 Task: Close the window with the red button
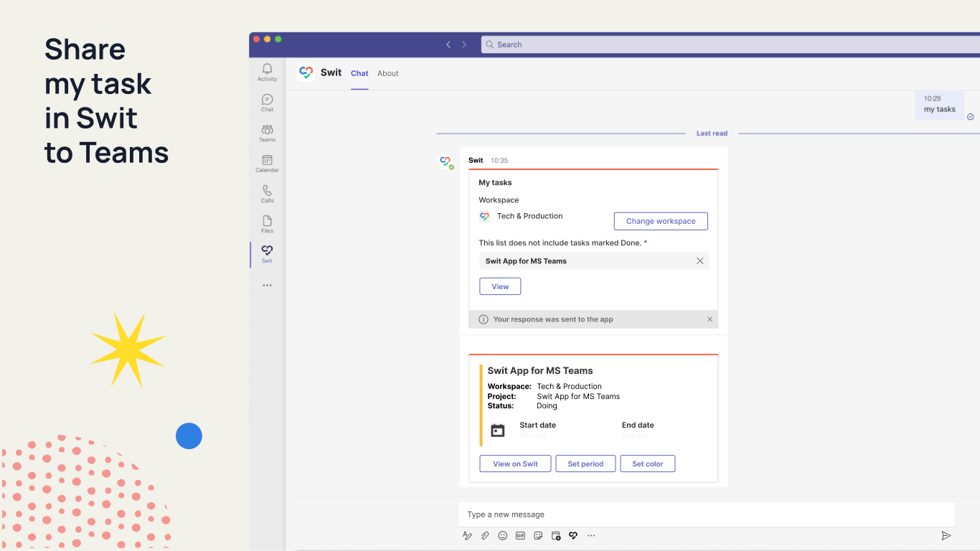[x=257, y=39]
